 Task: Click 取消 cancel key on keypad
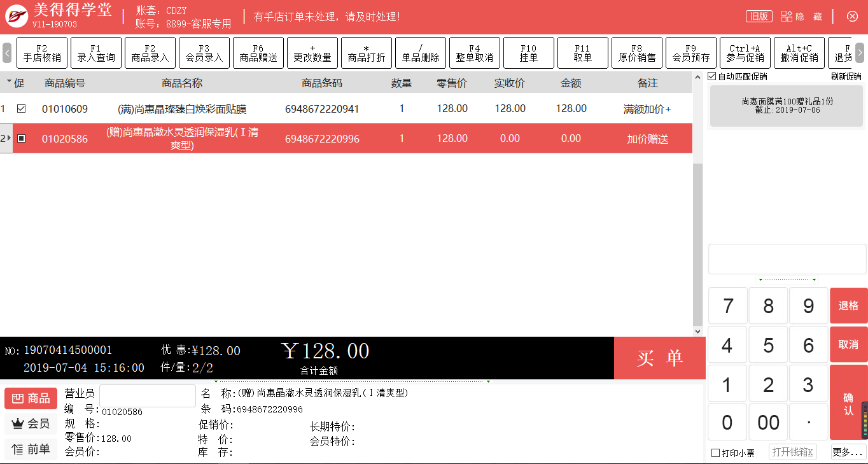(848, 344)
